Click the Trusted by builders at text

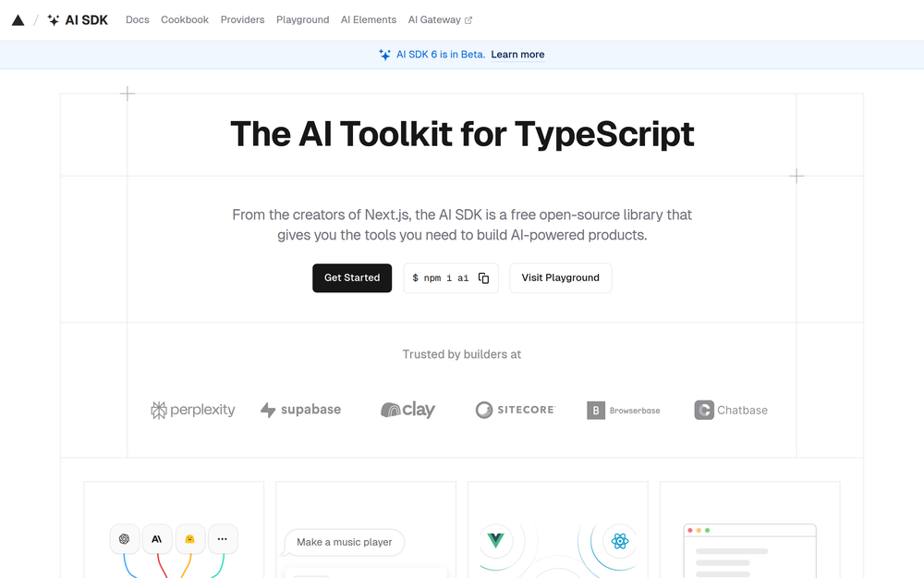(x=462, y=354)
